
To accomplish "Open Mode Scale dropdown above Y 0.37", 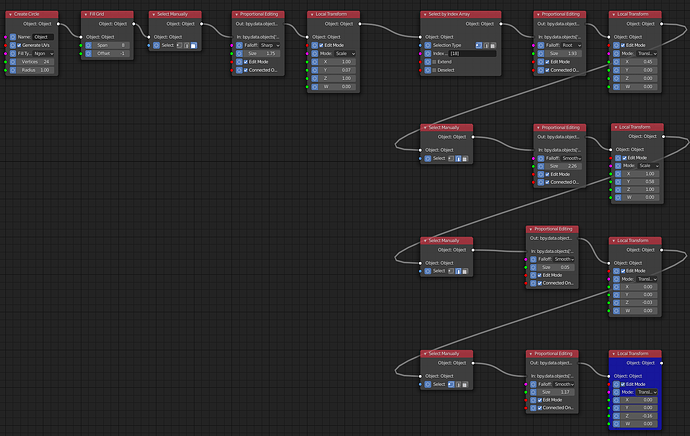I will [345, 54].
